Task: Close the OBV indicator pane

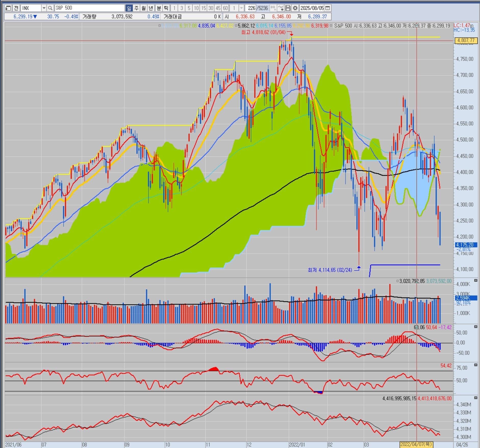Action: 476,398
